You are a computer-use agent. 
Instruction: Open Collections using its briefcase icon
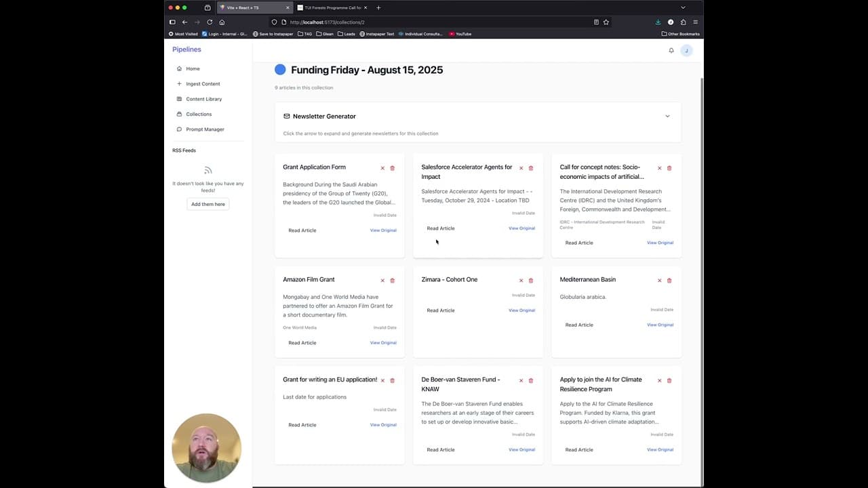(x=179, y=114)
